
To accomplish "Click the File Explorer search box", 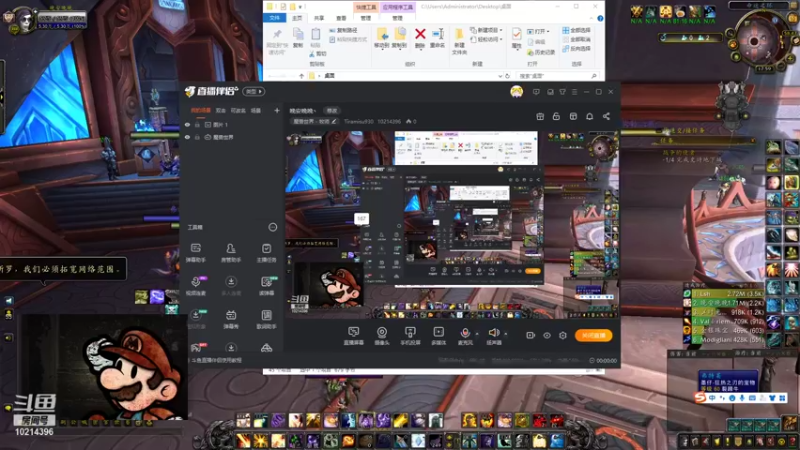I will pyautogui.click(x=557, y=76).
